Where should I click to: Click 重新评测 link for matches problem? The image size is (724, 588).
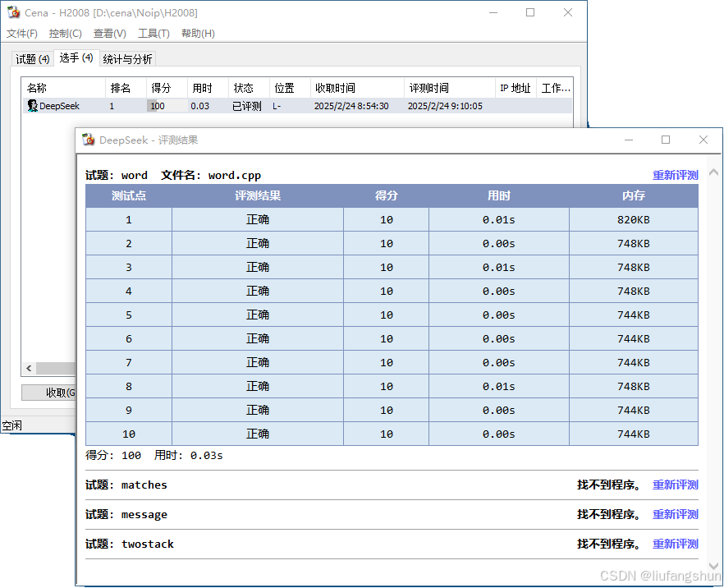tap(675, 485)
